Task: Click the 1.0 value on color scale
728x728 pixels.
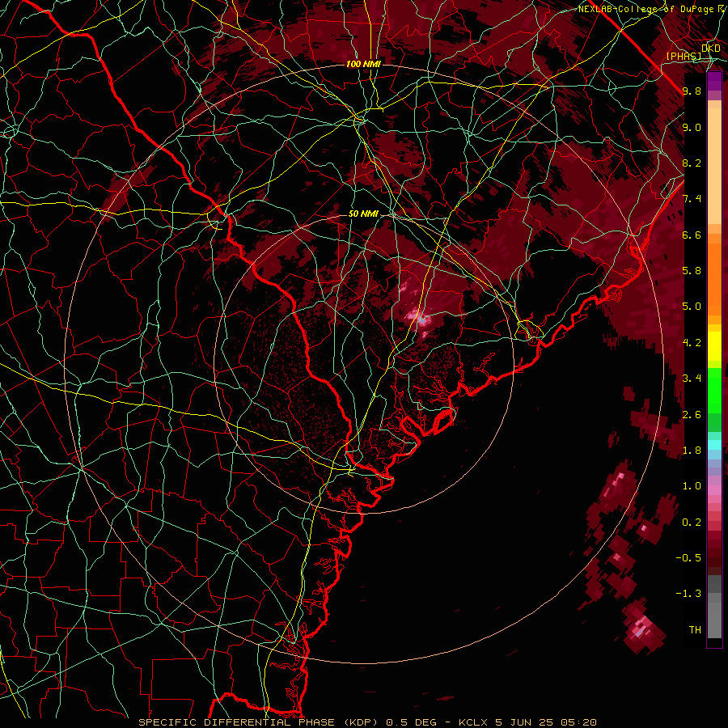Action: click(692, 486)
